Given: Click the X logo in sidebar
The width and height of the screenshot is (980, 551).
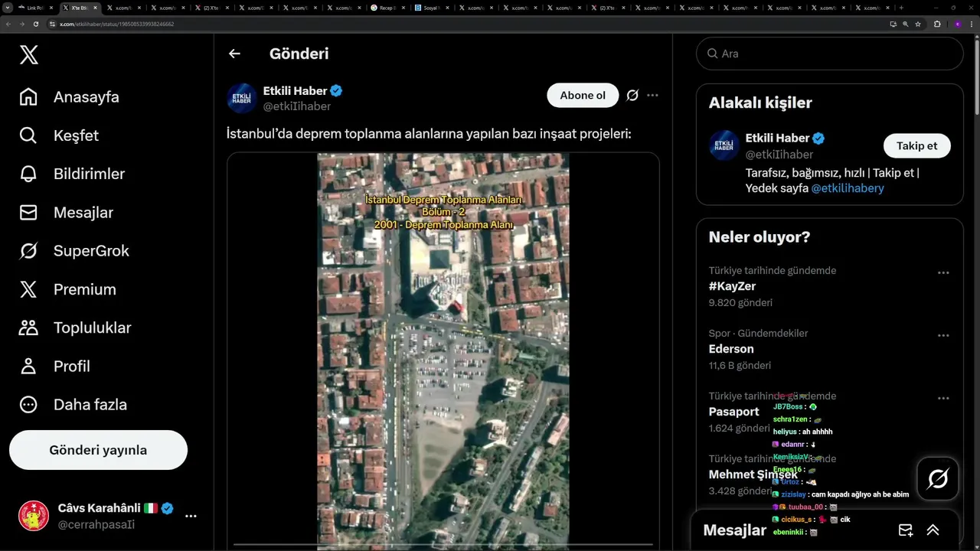Looking at the screenshot, I should coord(28,54).
